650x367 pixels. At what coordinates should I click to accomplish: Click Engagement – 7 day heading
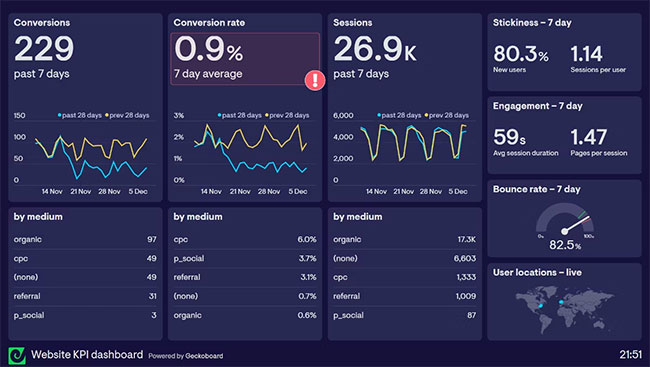[x=538, y=106]
